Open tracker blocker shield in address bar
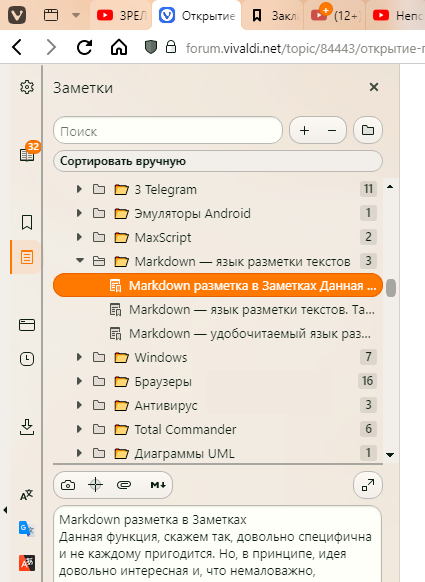Viewport: 425px width, 582px height. [x=151, y=47]
